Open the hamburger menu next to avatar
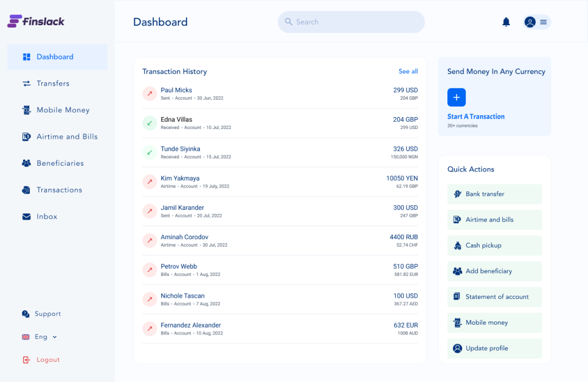 coord(543,22)
